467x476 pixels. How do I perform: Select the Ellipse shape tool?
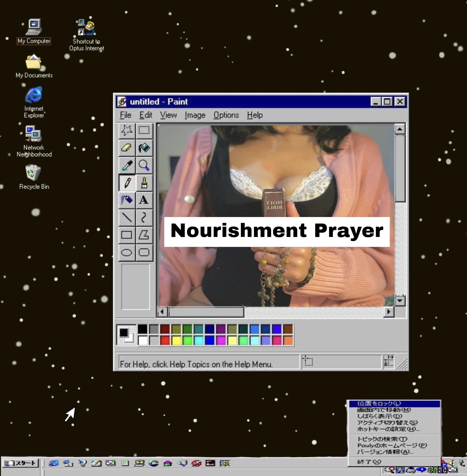coord(127,252)
